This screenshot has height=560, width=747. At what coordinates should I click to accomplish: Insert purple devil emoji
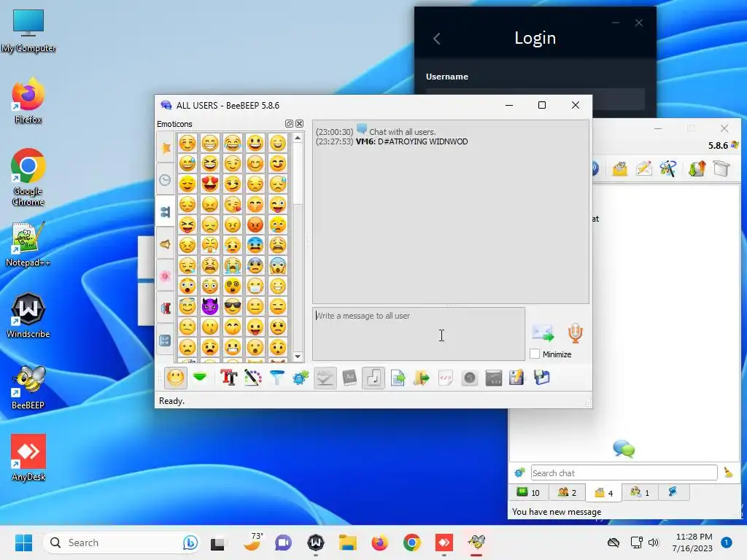[x=210, y=306]
